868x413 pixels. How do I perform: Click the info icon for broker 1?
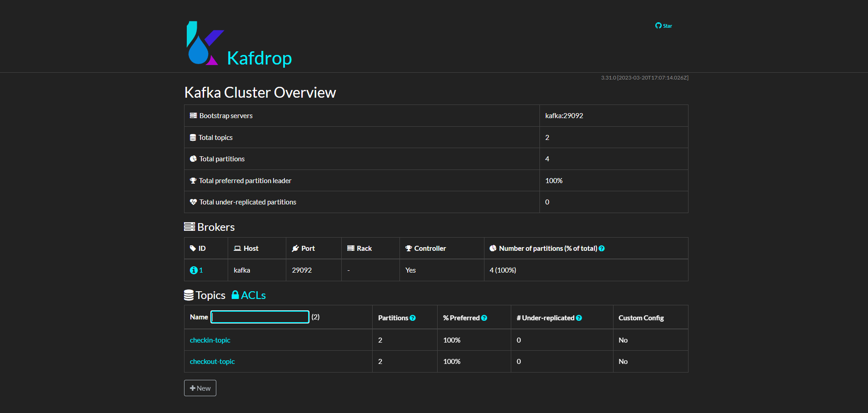pyautogui.click(x=194, y=270)
